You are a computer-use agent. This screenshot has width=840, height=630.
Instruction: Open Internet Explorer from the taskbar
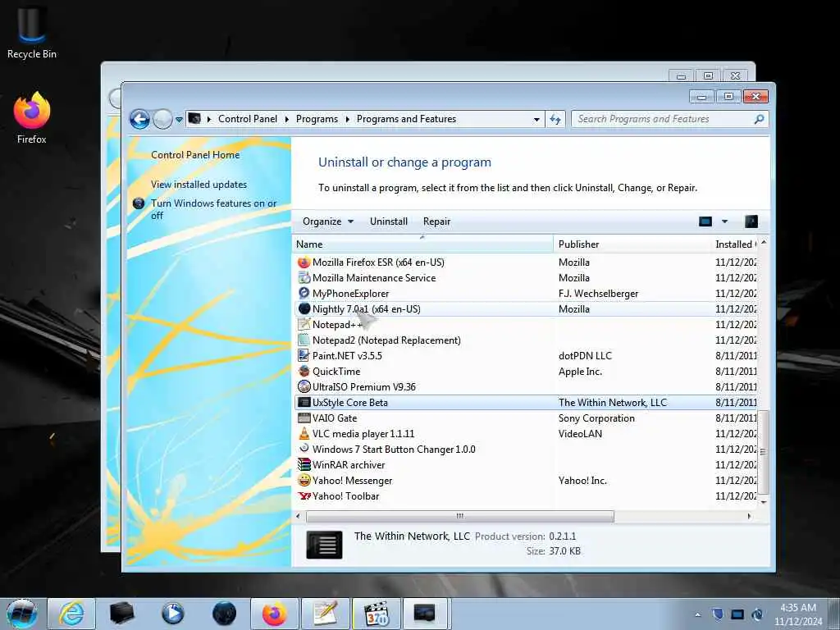tap(71, 614)
